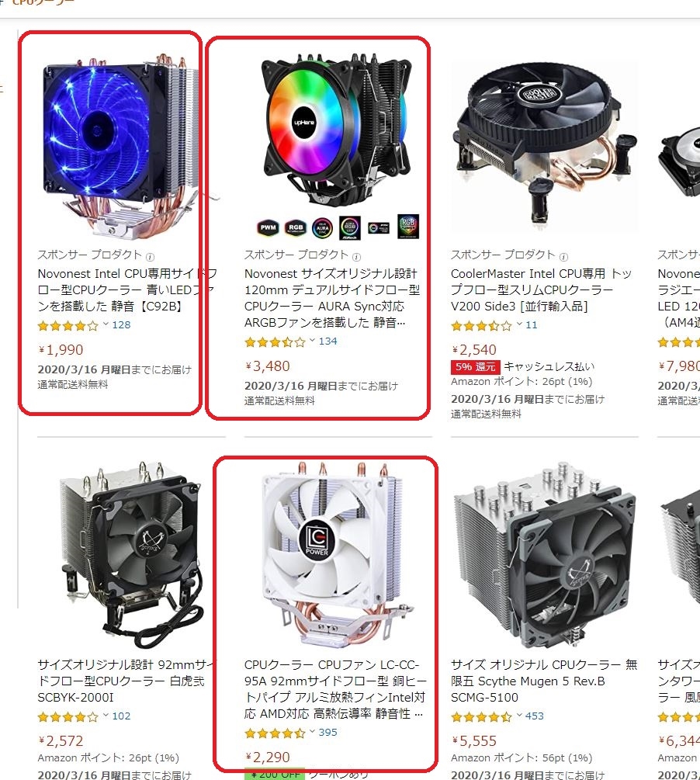Click the ¥3,480 price

[267, 366]
